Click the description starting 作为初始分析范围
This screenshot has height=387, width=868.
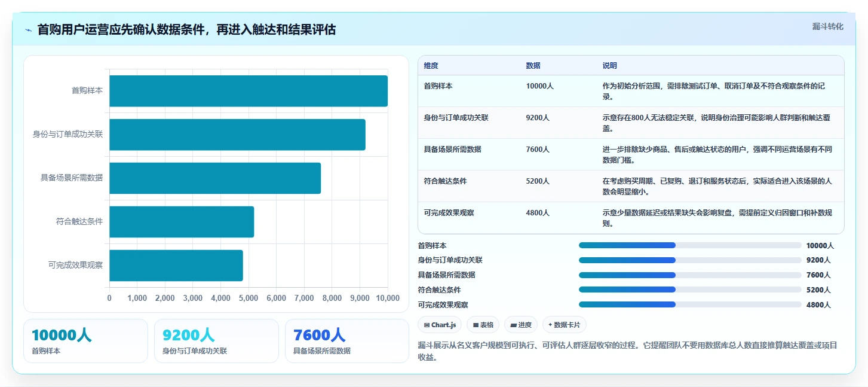click(x=713, y=91)
